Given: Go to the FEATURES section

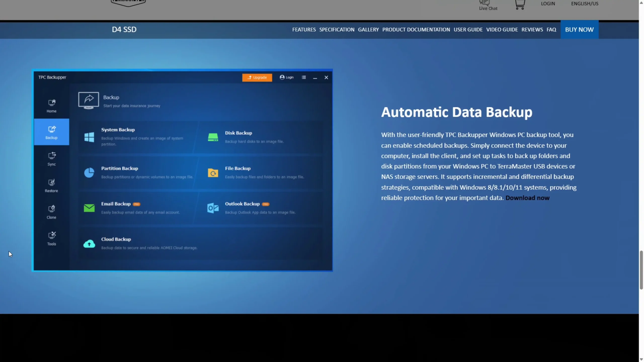Looking at the screenshot, I should point(304,30).
